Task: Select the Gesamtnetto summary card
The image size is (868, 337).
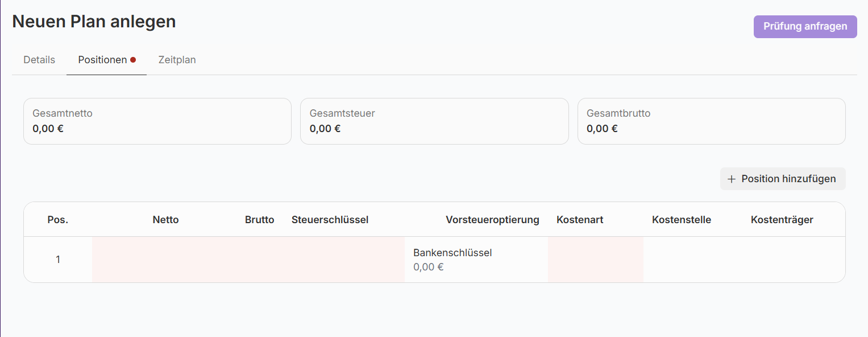Action: tap(157, 121)
